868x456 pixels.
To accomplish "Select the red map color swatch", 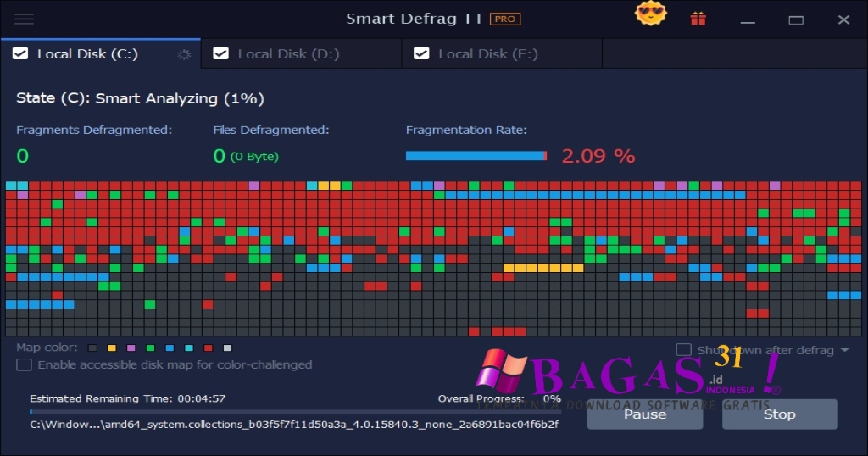I will 209,348.
